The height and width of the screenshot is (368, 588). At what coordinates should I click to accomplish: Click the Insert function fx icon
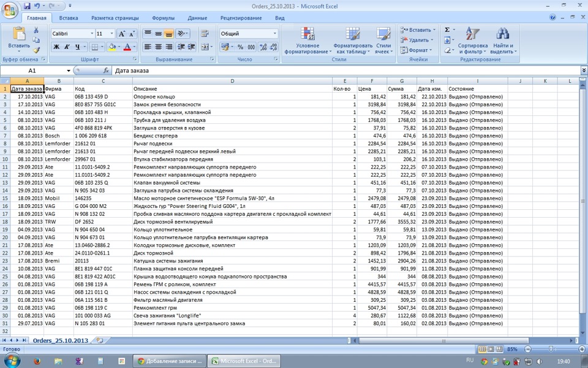106,71
